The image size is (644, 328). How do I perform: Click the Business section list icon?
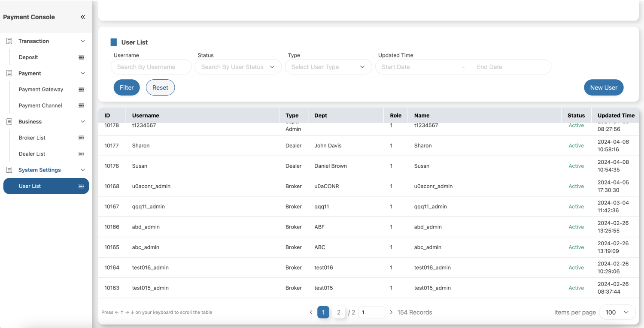9,122
